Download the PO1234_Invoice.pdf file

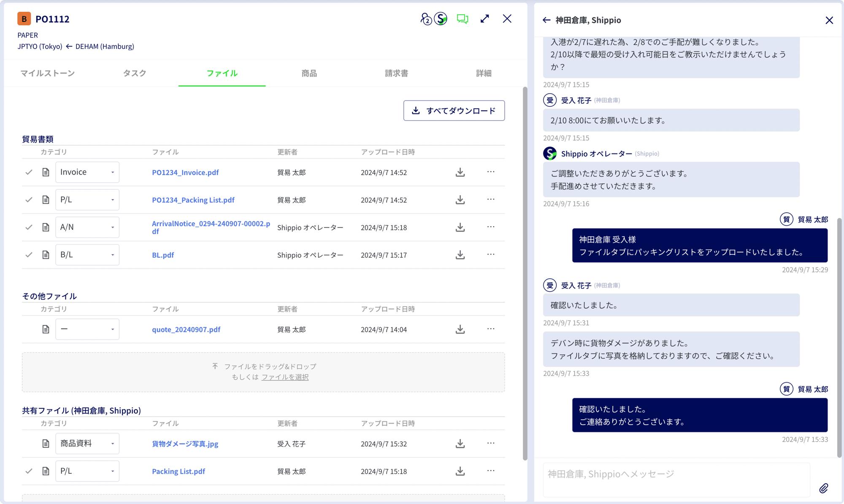460,172
